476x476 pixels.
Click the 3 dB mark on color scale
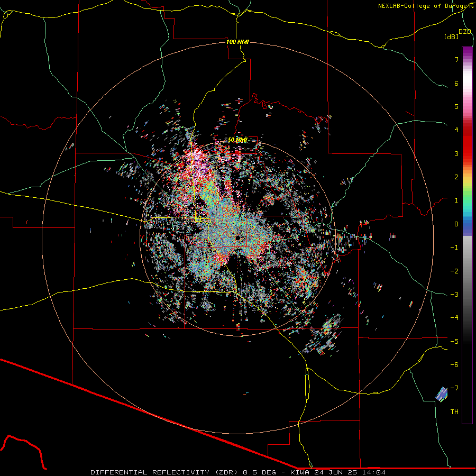(x=456, y=153)
